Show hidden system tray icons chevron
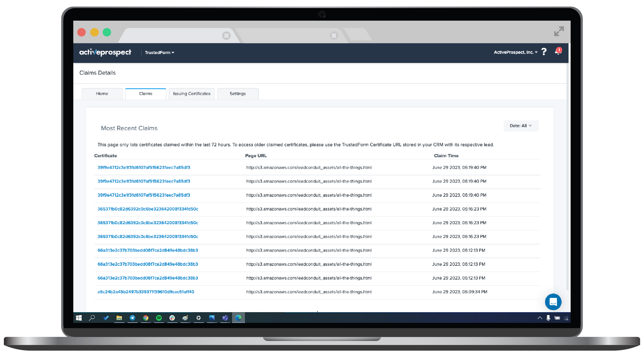This screenshot has width=644, height=357. coord(539,318)
